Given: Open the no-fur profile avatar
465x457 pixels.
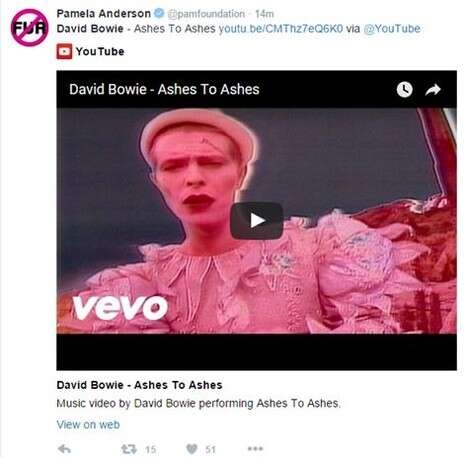Looking at the screenshot, I should (29, 27).
